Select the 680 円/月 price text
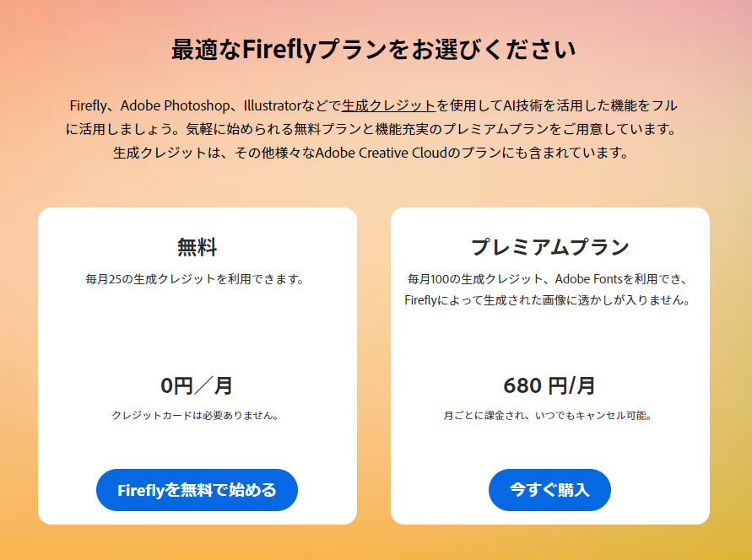This screenshot has width=752, height=560. pos(549,385)
